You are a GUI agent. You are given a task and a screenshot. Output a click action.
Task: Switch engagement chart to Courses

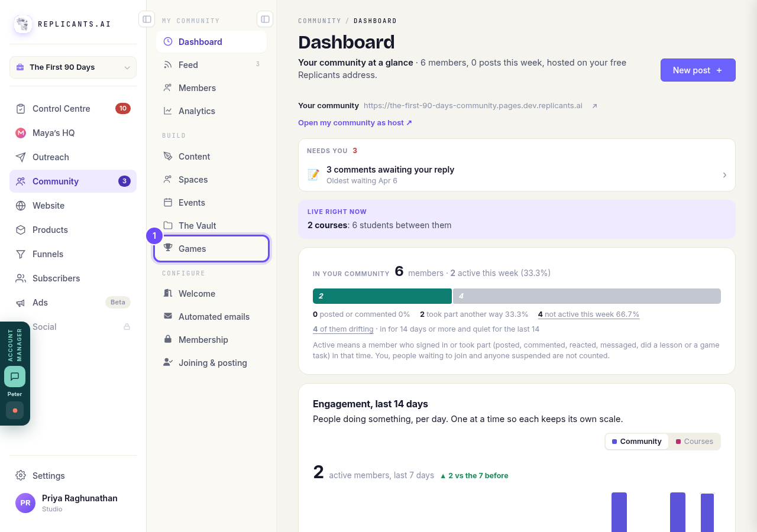tap(695, 442)
